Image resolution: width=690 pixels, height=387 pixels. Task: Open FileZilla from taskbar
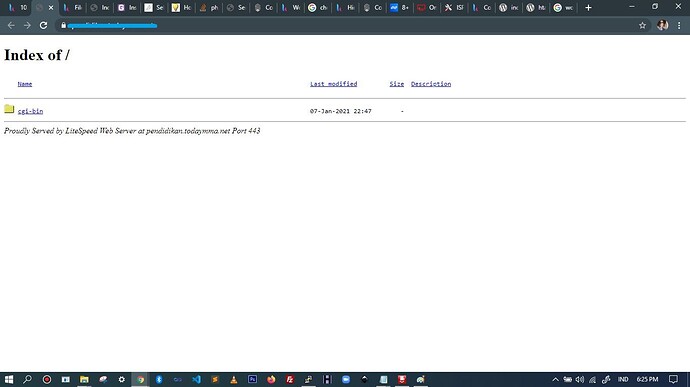pyautogui.click(x=290, y=379)
